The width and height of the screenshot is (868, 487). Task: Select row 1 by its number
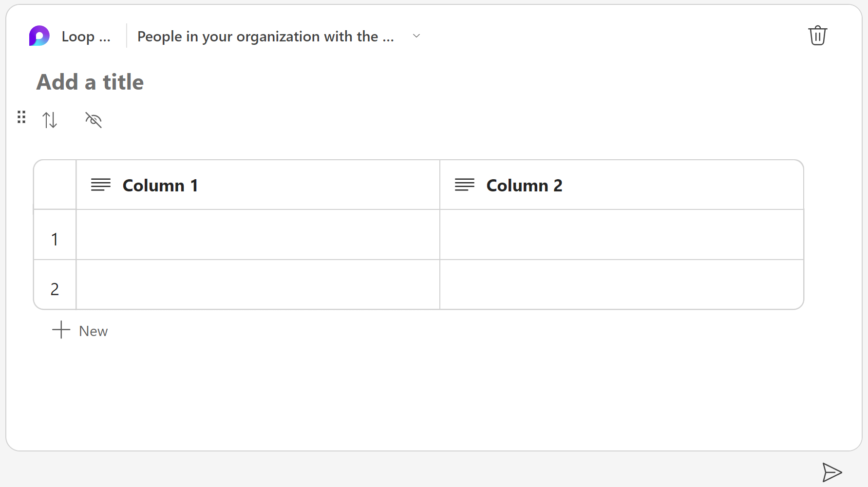coord(55,239)
